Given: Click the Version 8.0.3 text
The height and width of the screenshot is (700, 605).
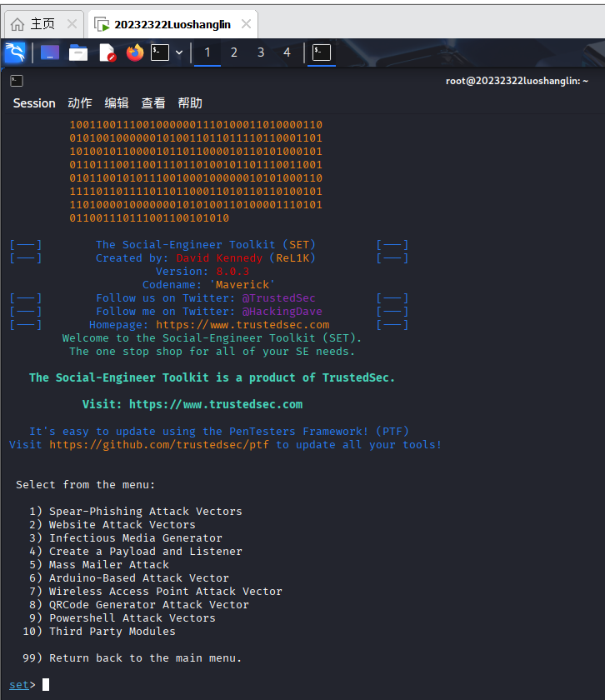Looking at the screenshot, I should [x=202, y=271].
